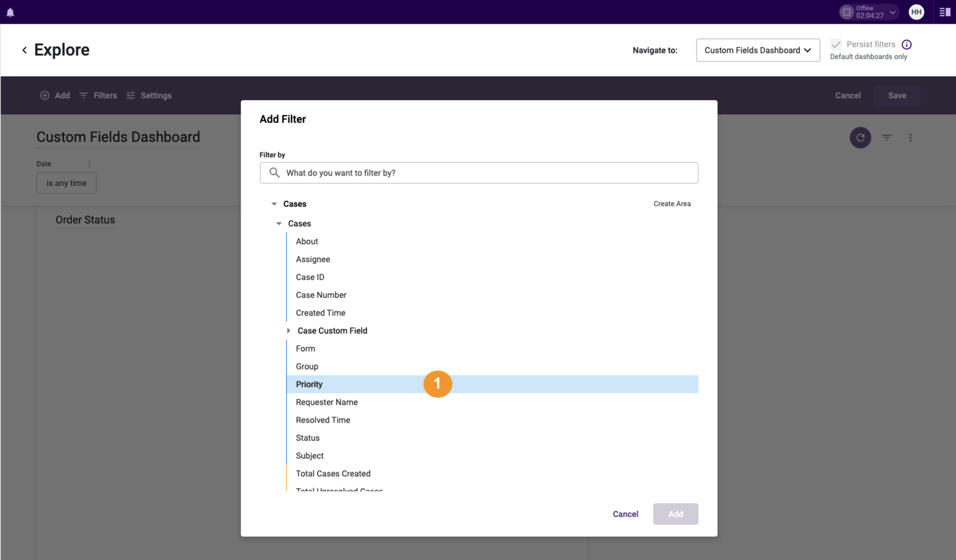Click the back arrow next to Explore
This screenshot has height=560, width=956.
(x=24, y=50)
